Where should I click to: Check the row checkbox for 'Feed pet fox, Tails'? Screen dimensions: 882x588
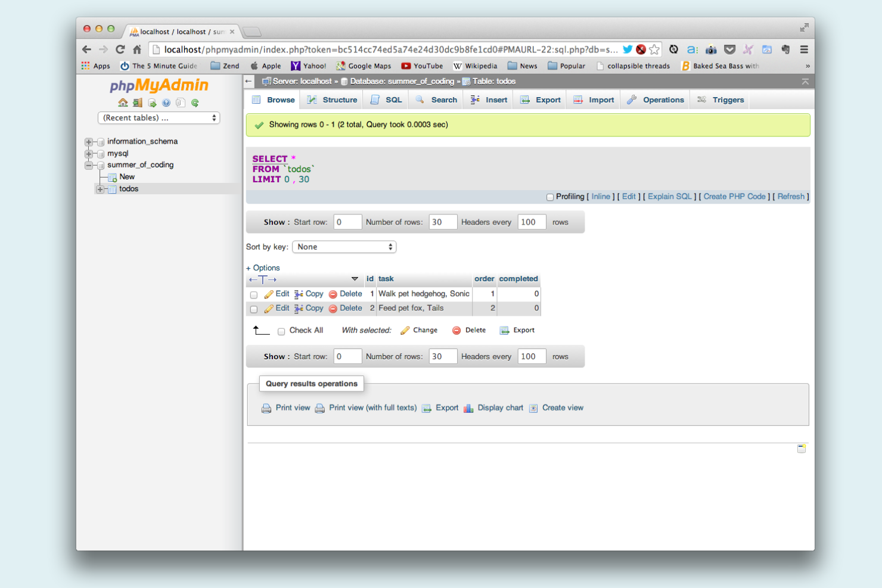[x=254, y=309]
